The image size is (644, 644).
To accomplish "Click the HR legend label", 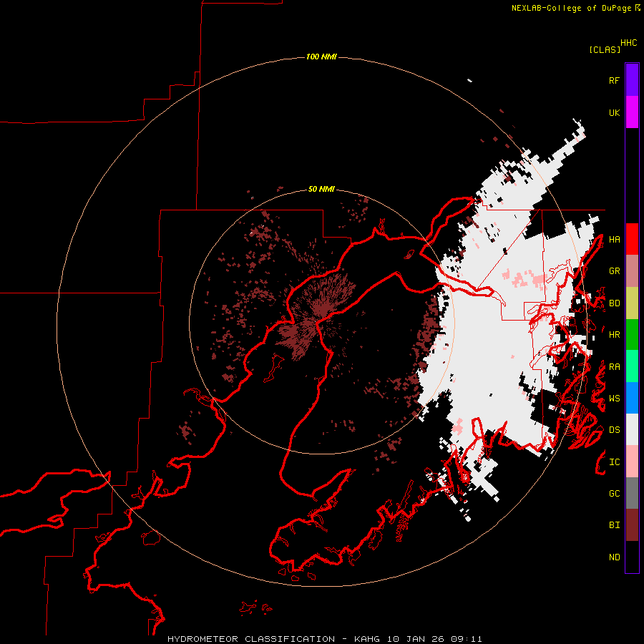I will point(614,335).
